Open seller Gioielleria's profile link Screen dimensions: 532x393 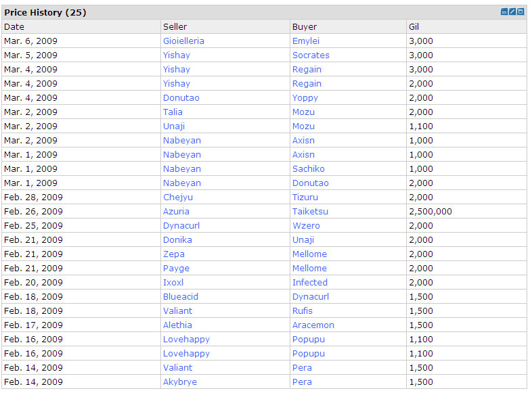coord(183,41)
